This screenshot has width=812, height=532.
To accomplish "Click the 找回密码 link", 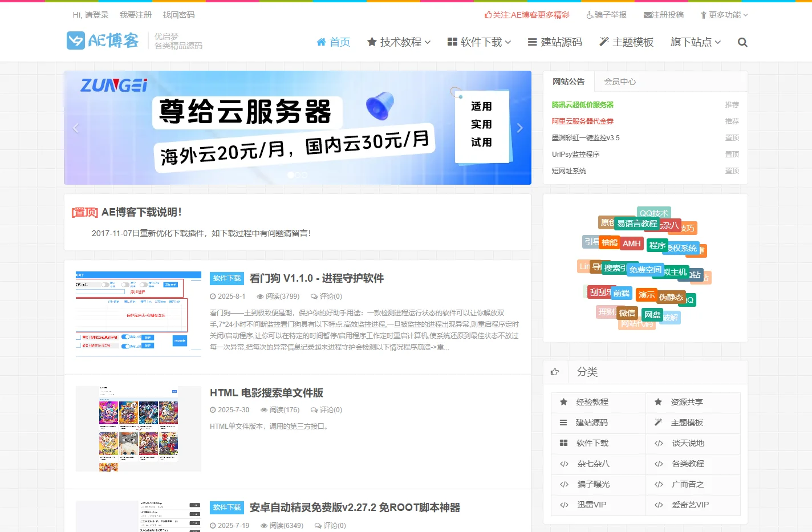I will [178, 15].
